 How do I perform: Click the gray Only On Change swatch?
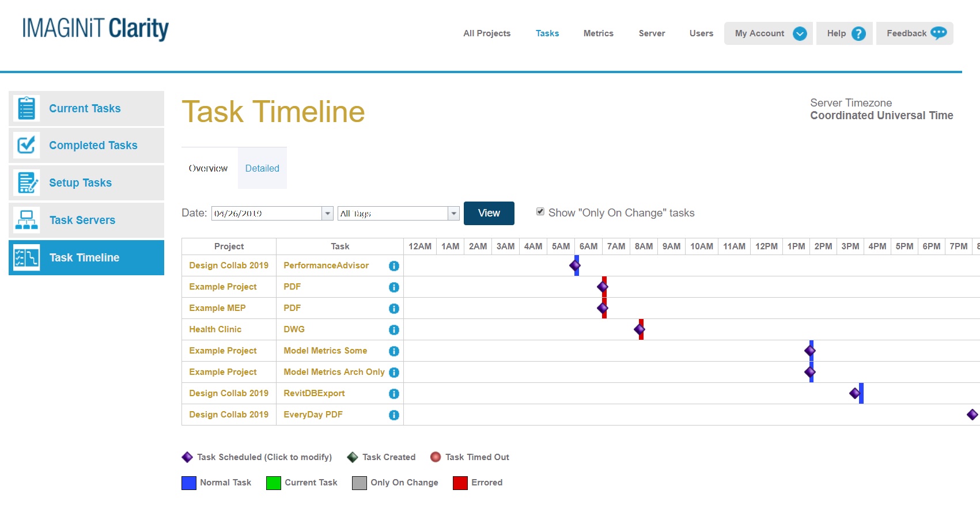360,483
